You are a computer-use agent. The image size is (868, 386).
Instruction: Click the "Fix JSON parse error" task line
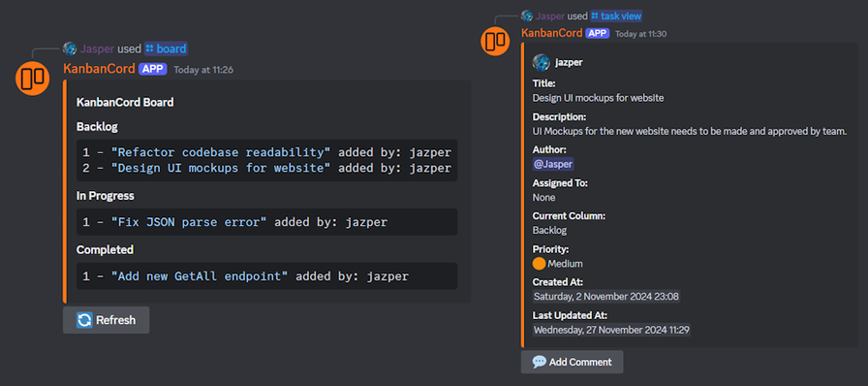(266, 222)
